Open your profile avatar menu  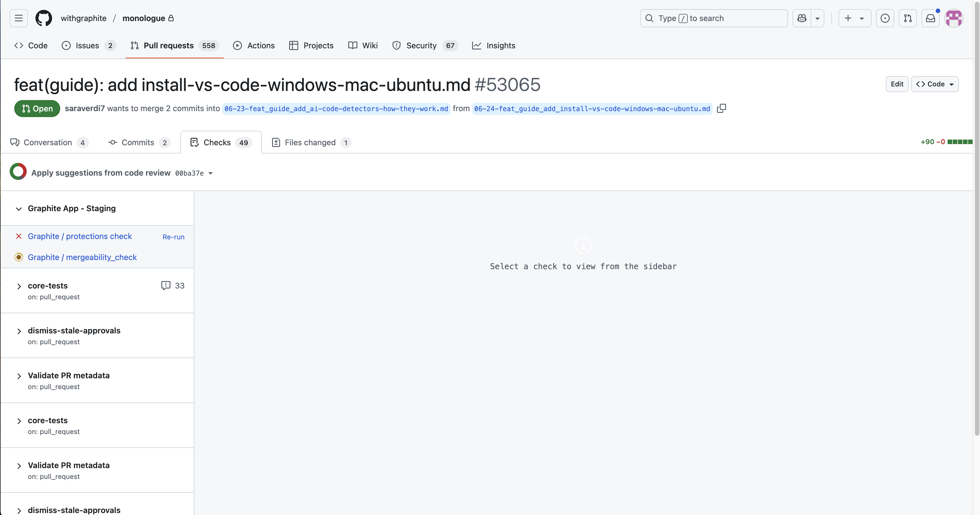pos(954,18)
